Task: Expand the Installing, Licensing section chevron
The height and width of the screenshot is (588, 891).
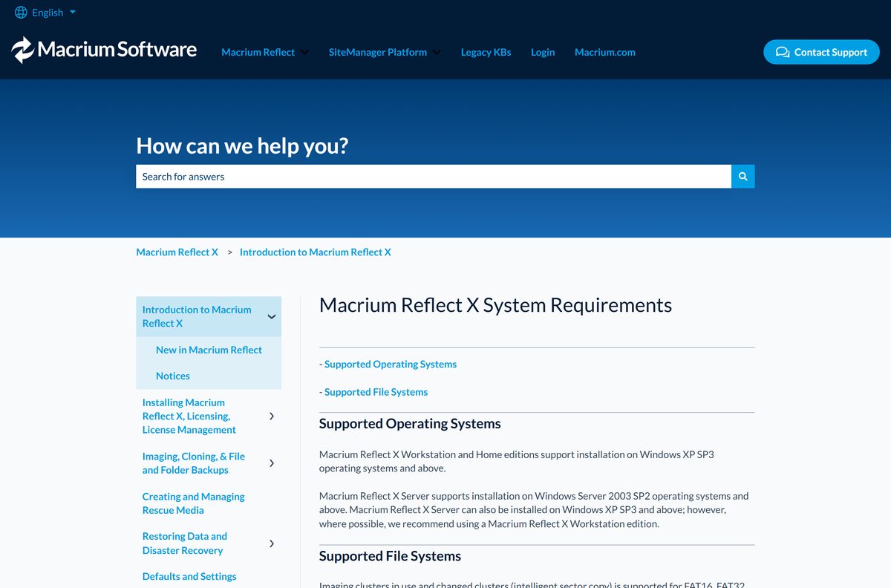Action: [272, 416]
